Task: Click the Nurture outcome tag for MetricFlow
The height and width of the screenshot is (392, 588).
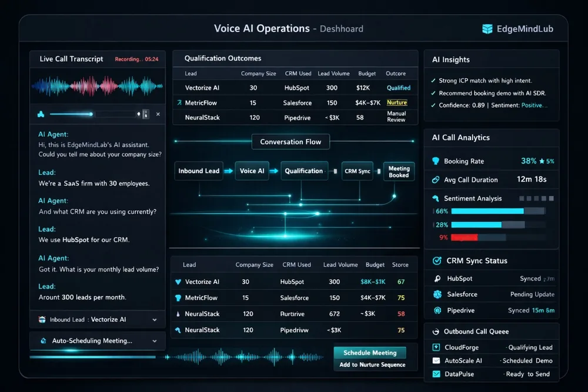Action: pos(397,102)
